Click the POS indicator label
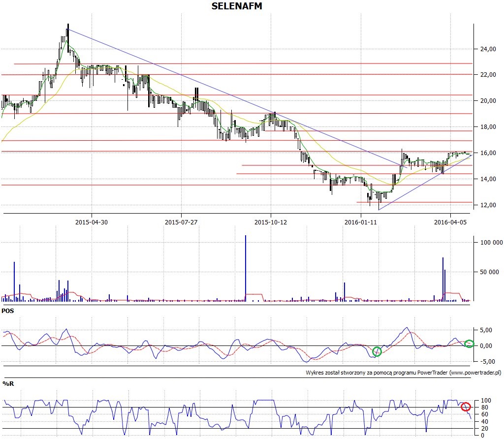Viewport: 504px width, 439px height. pyautogui.click(x=8, y=311)
